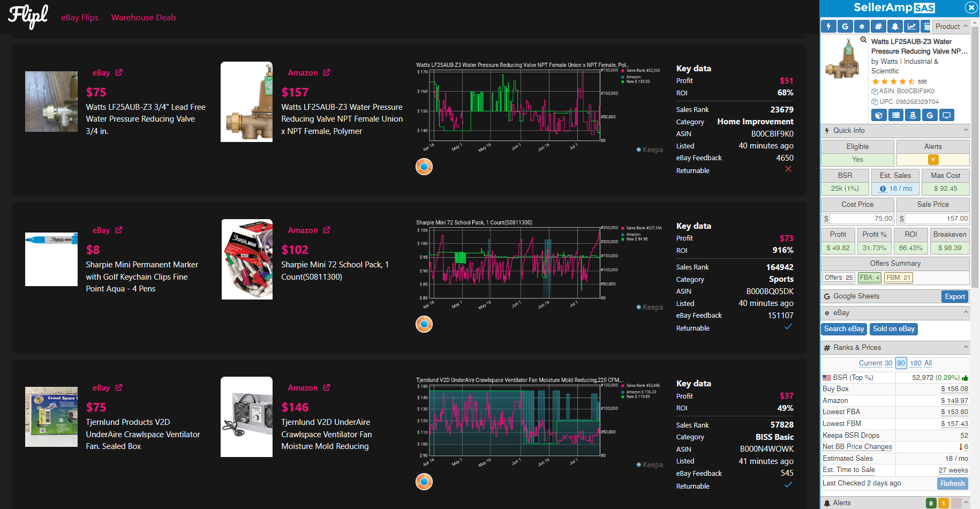Image resolution: width=980 pixels, height=509 pixels.
Task: Click the Amazon logo icon under the UPC
Action: pos(913,115)
